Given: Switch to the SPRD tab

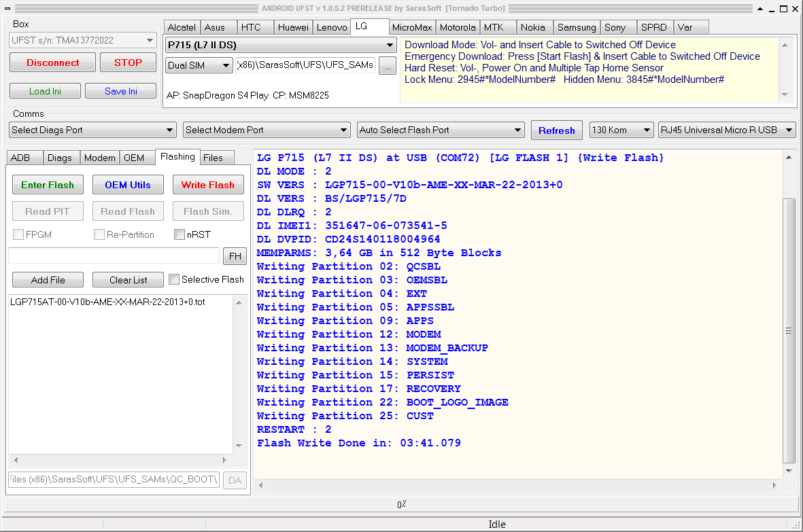Looking at the screenshot, I should click(654, 27).
